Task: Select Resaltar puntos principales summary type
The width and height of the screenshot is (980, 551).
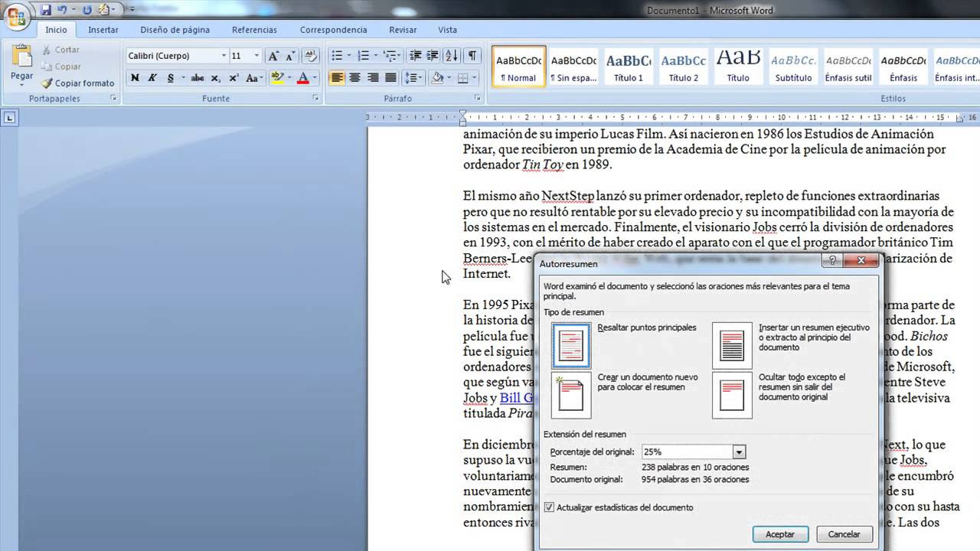Action: 571,345
